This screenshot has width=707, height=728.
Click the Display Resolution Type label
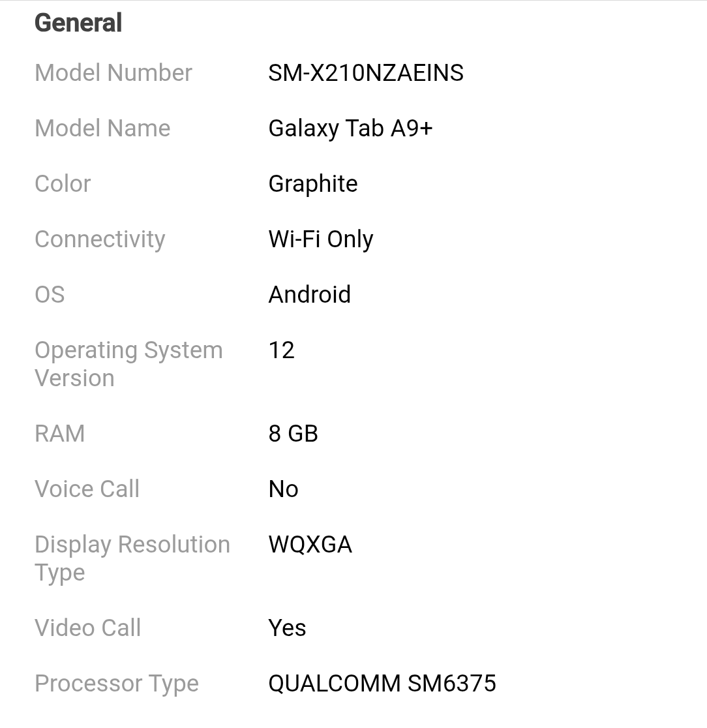click(132, 558)
